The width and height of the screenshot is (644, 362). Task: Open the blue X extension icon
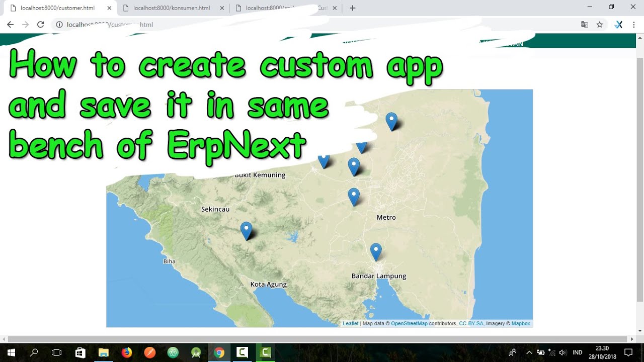(x=619, y=25)
